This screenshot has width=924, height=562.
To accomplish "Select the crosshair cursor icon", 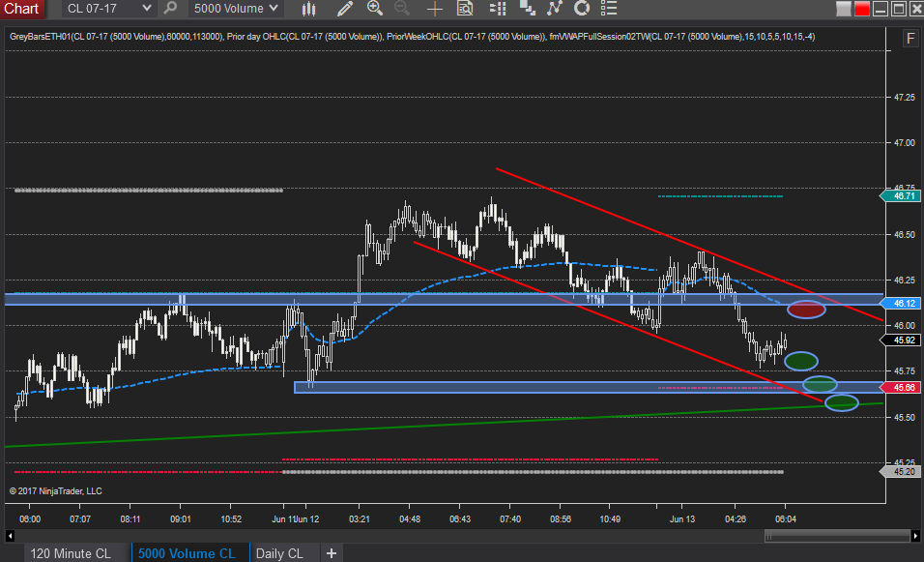I will (434, 9).
